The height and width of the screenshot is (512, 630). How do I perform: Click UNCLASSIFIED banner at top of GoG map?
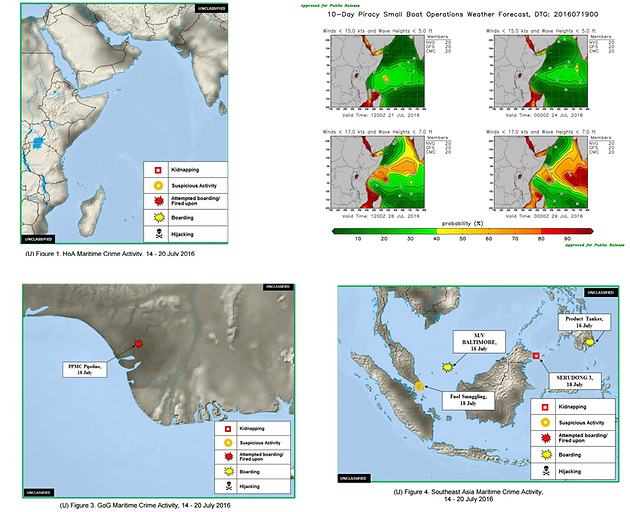[279, 287]
